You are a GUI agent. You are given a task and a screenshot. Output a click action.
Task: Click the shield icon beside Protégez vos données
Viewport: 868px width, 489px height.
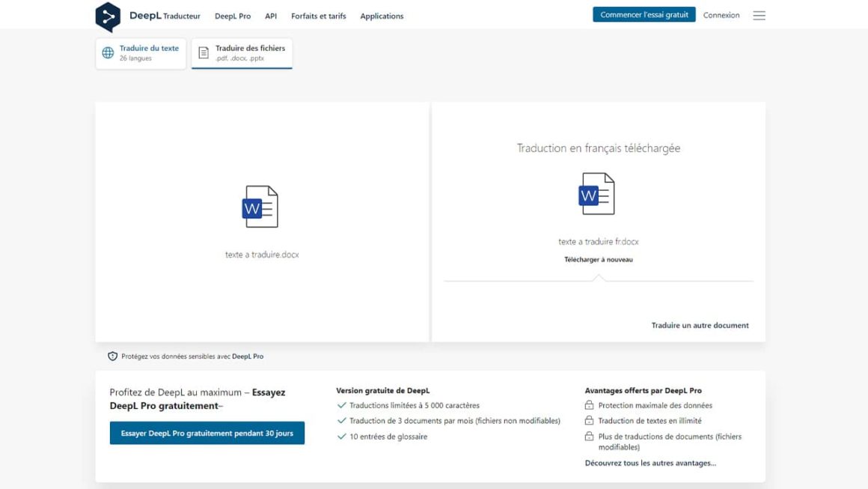[112, 356]
